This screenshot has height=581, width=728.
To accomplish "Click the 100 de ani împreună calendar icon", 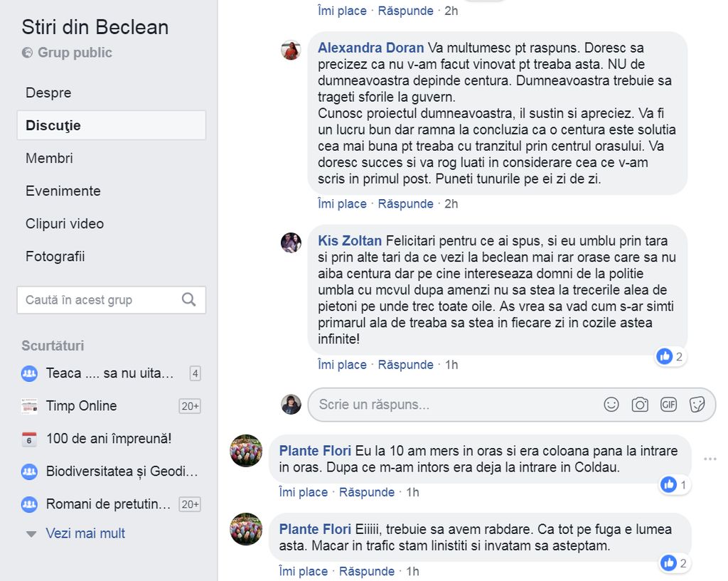I will tap(29, 439).
